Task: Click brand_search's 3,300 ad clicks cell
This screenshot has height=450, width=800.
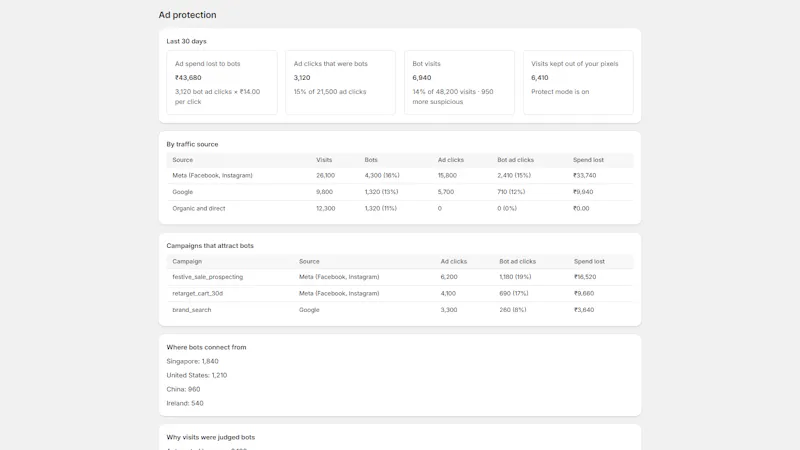Action: click(x=449, y=310)
